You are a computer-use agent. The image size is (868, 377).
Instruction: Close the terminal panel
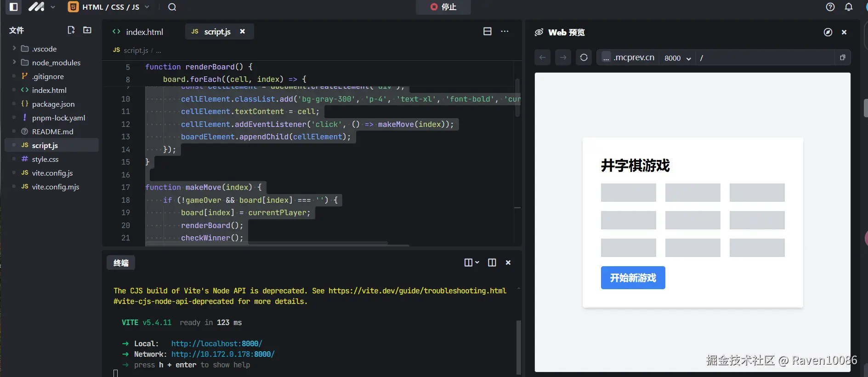[508, 263]
